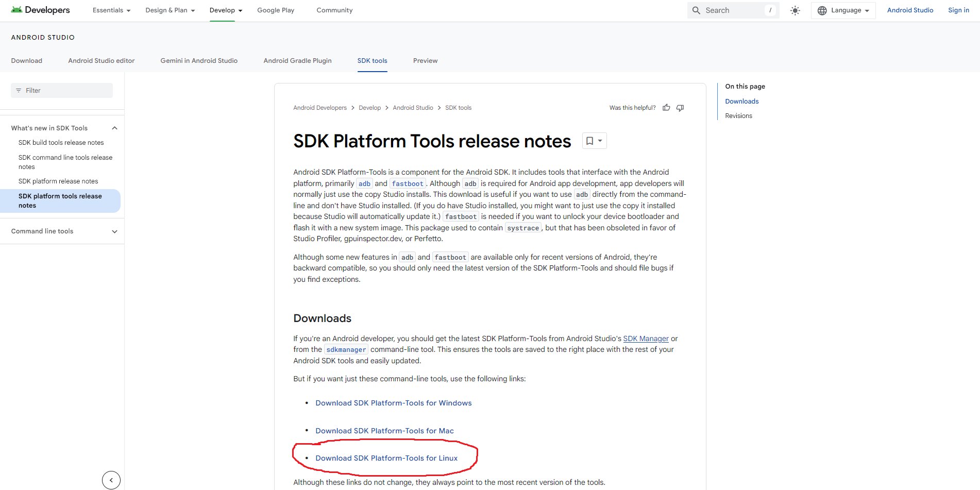The image size is (980, 490).
Task: Click the Android Developers logo
Action: (x=40, y=10)
